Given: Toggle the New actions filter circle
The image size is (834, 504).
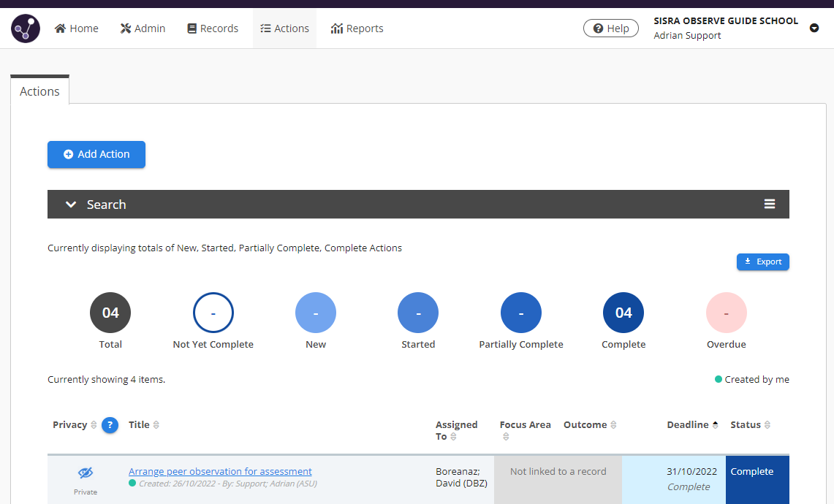Looking at the screenshot, I should [x=315, y=312].
